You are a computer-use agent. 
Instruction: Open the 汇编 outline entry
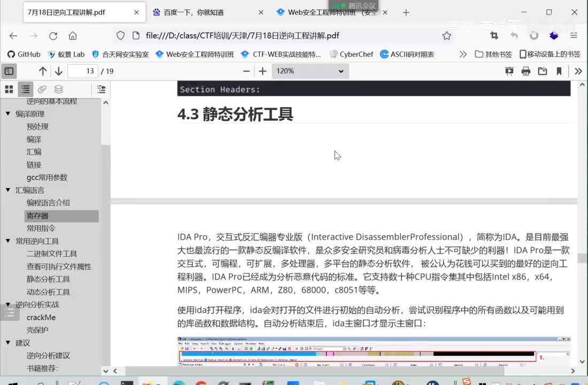(34, 152)
